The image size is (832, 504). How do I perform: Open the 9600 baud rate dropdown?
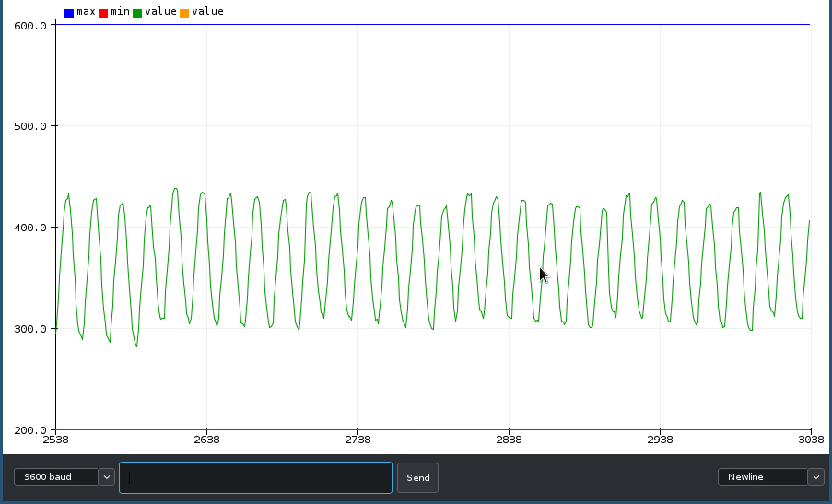[x=55, y=476]
